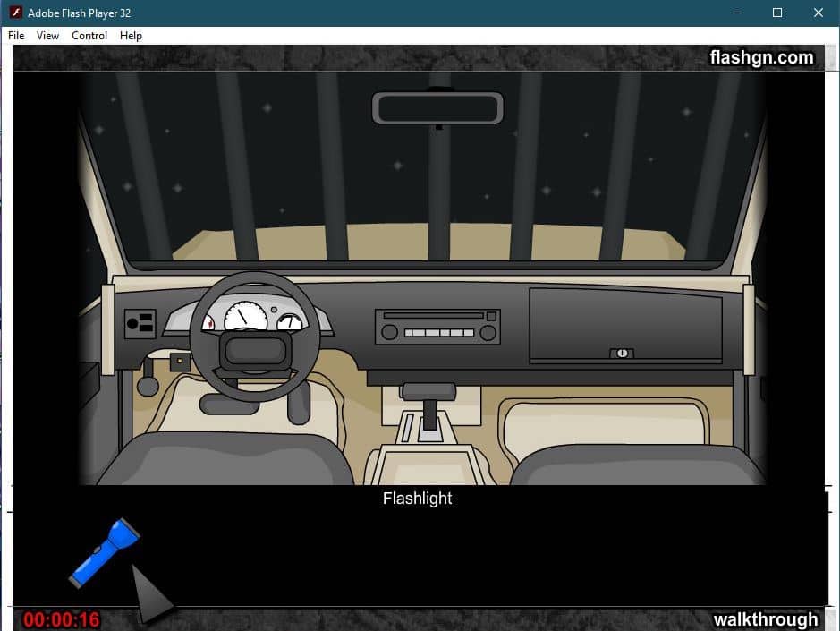Open the Help menu
Viewport: 840px width, 631px height.
[x=131, y=36]
